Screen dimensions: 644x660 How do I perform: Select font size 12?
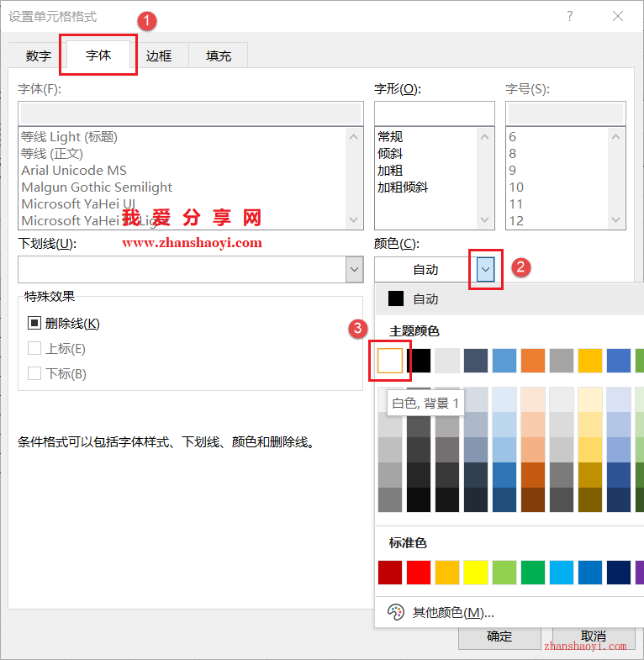516,221
